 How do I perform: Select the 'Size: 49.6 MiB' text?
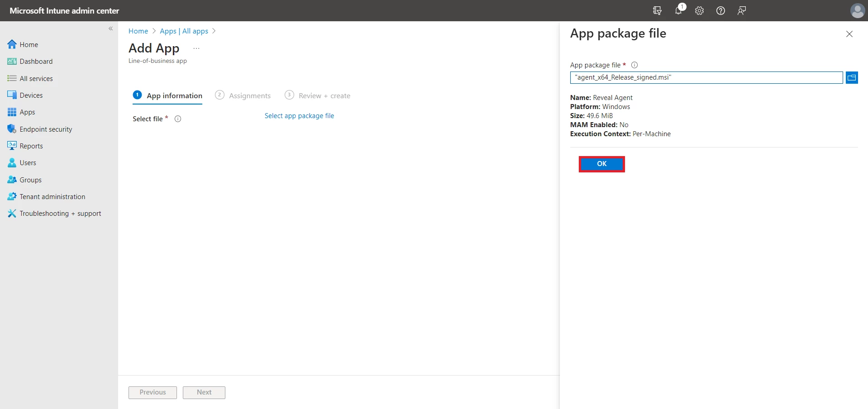coord(591,116)
